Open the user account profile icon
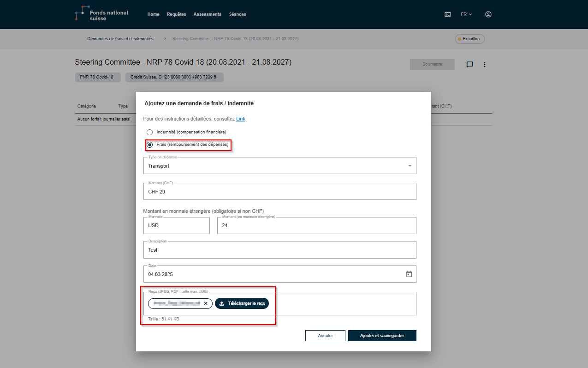This screenshot has height=368, width=588. point(488,14)
